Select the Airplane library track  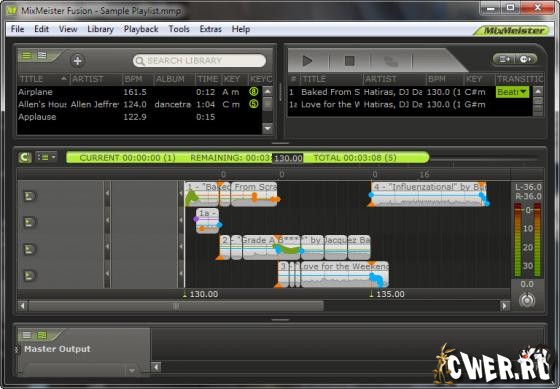139,92
